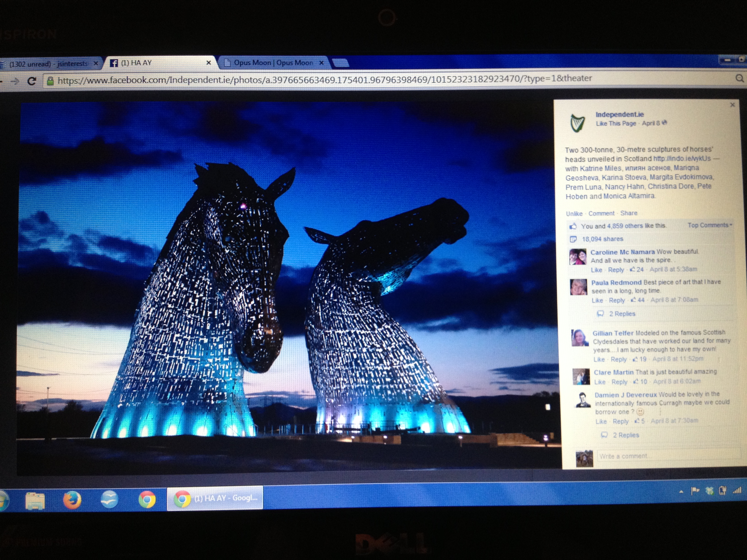Screen dimensions: 747x560
Task: Click pinned Chrome icon in taskbar
Action: click(147, 499)
